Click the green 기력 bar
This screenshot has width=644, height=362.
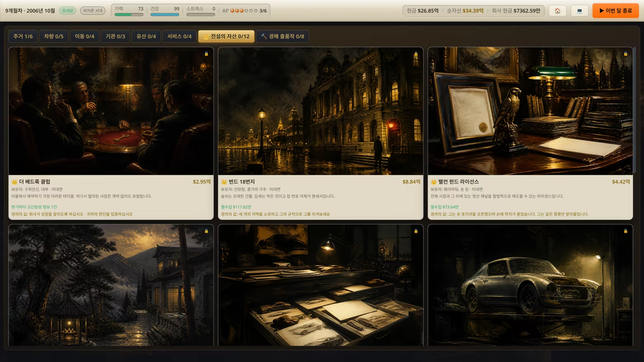pyautogui.click(x=129, y=14)
